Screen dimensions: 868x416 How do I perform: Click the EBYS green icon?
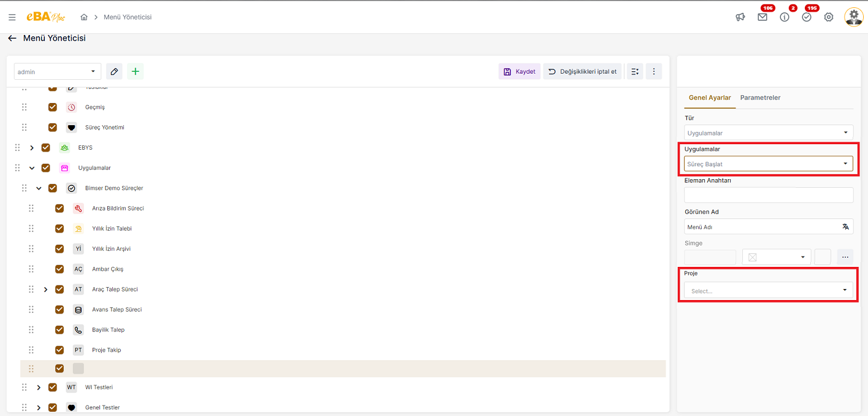[x=64, y=148]
